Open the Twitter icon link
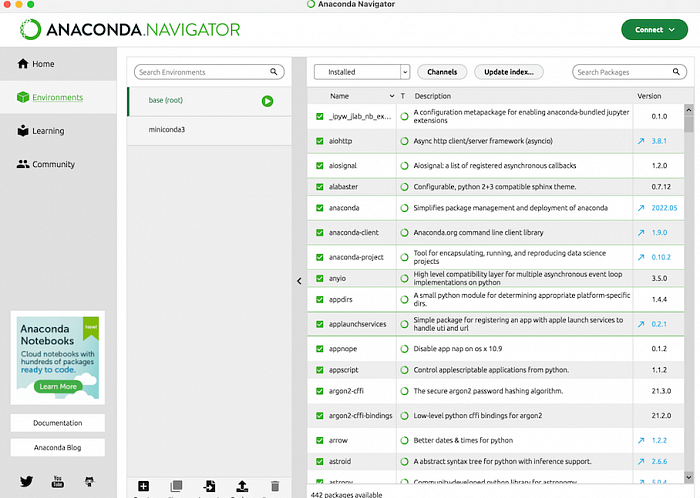This screenshot has height=498, width=700. tap(26, 481)
